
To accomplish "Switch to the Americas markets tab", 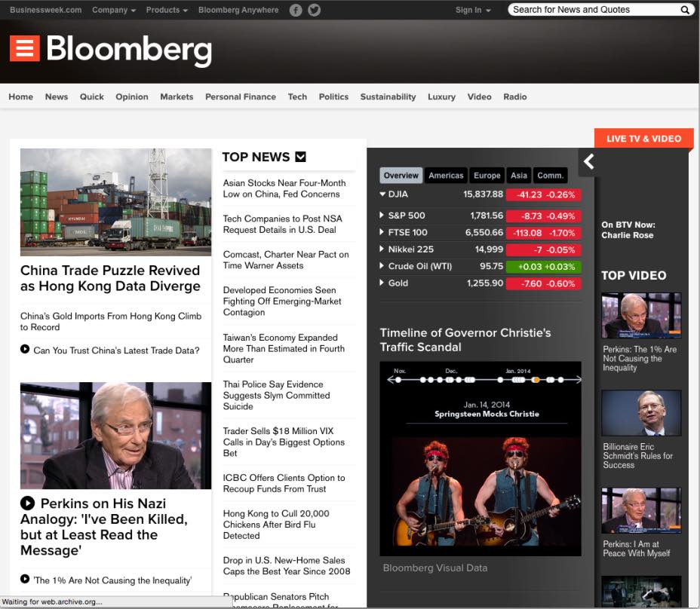I will click(446, 176).
